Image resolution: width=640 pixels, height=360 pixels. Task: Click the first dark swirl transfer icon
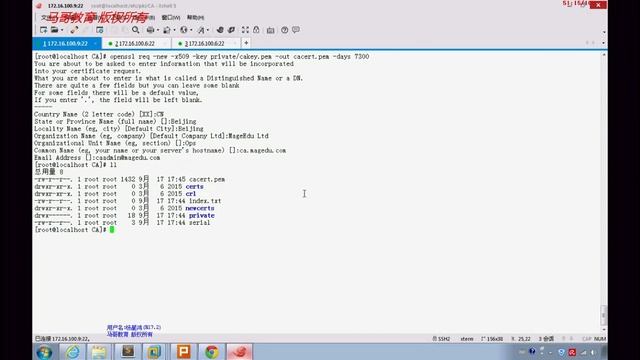pyautogui.click(x=220, y=30)
